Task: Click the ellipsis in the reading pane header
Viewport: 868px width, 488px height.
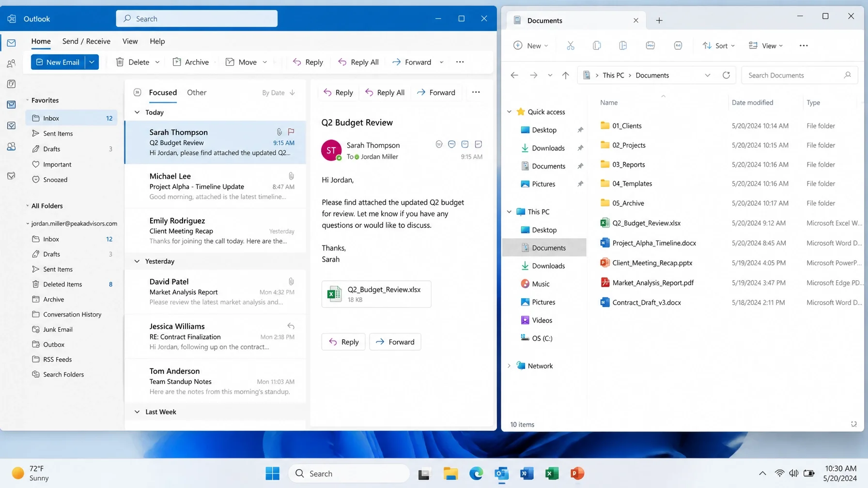Action: point(476,92)
